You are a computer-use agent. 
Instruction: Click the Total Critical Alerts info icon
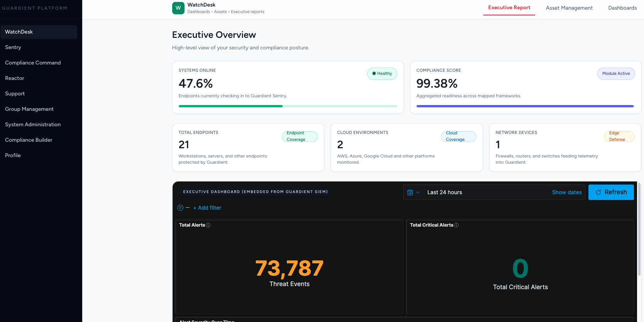[x=456, y=225]
